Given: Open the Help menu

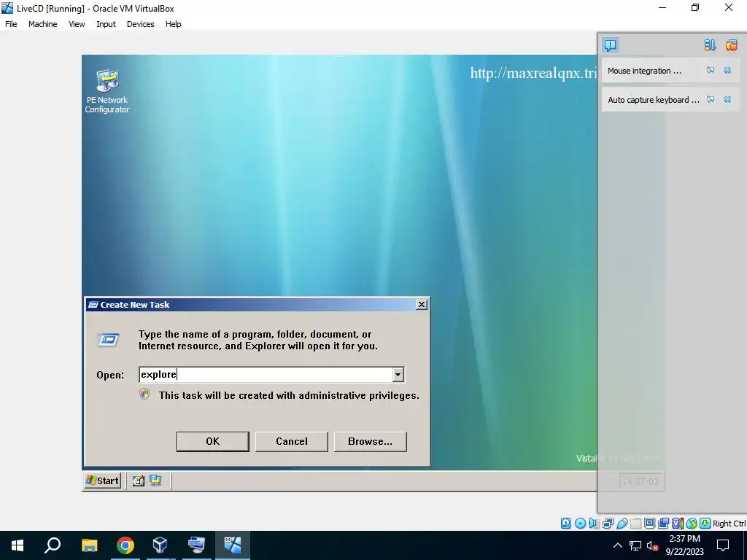Looking at the screenshot, I should coord(174,24).
